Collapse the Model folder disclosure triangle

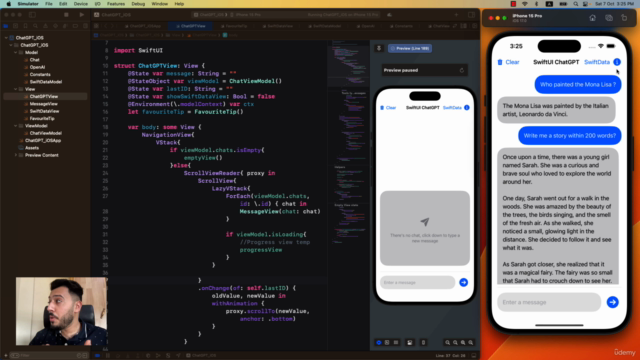click(16, 52)
